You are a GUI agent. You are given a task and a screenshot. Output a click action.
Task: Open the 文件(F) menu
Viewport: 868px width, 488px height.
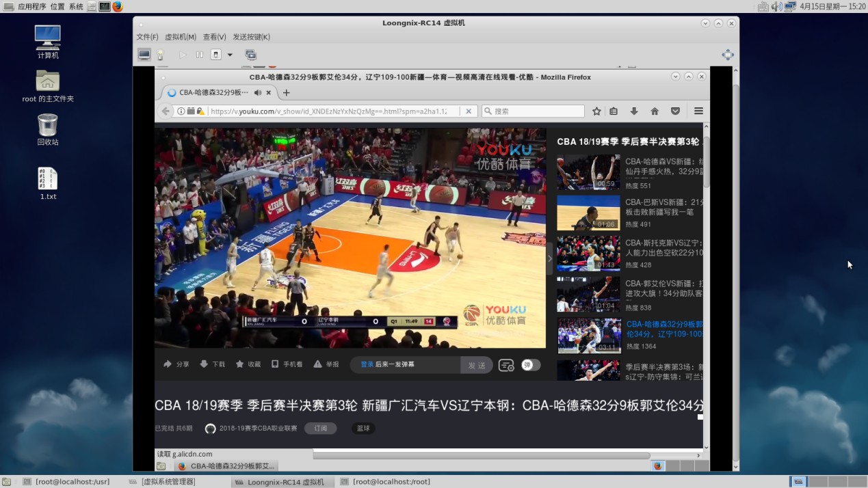click(148, 37)
